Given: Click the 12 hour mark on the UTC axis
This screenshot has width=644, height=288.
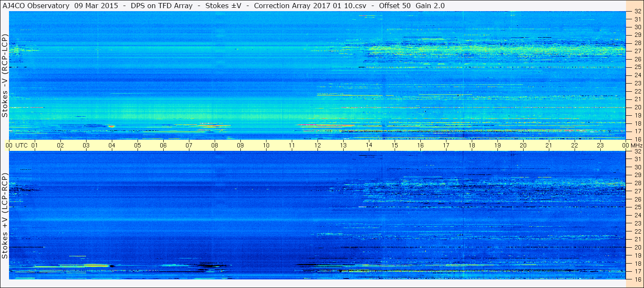Looking at the screenshot, I should pyautogui.click(x=318, y=145).
